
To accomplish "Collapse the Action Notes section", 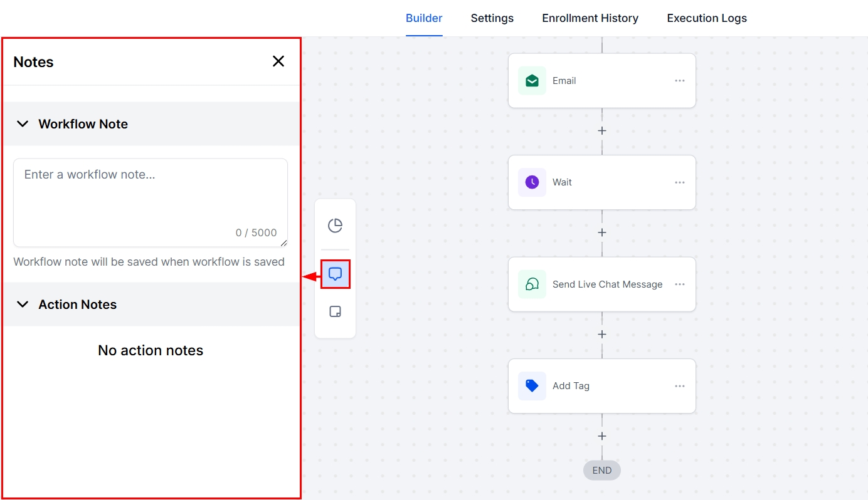I will coord(23,305).
